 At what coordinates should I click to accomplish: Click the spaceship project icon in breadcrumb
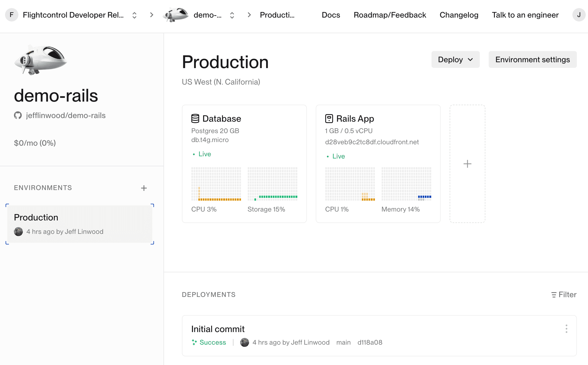(176, 15)
